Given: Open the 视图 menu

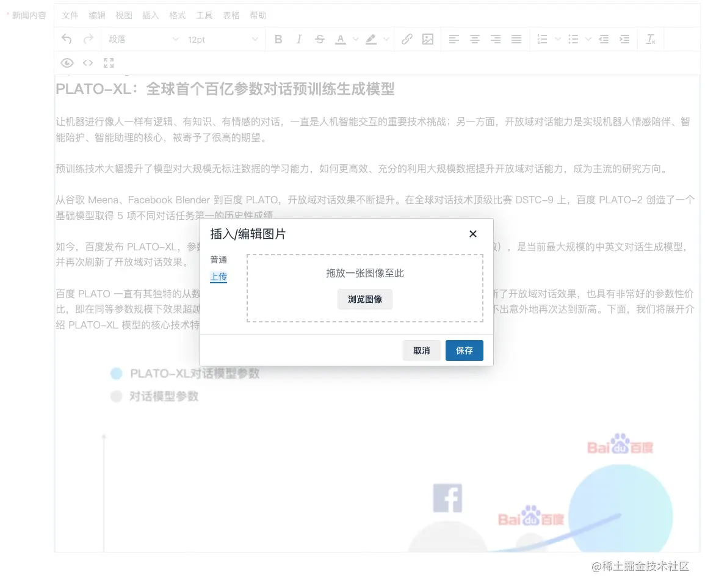Looking at the screenshot, I should pos(124,15).
